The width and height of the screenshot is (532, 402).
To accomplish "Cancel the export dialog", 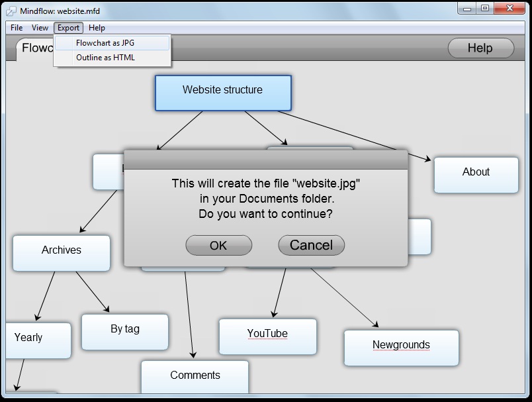I will point(311,245).
